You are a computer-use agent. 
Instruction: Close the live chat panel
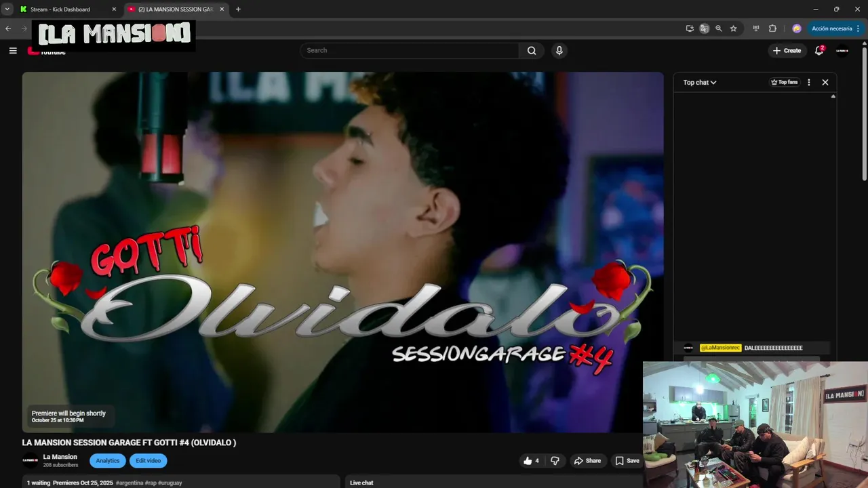(825, 83)
